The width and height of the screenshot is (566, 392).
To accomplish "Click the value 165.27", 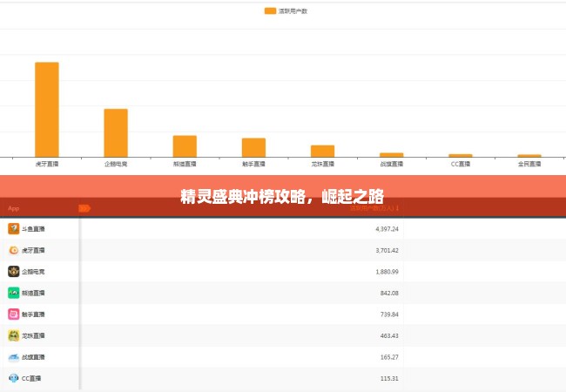I will coord(389,357).
